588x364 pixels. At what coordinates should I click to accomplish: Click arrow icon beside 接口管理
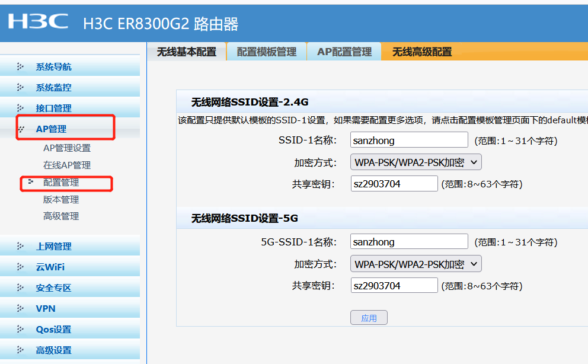(x=20, y=108)
